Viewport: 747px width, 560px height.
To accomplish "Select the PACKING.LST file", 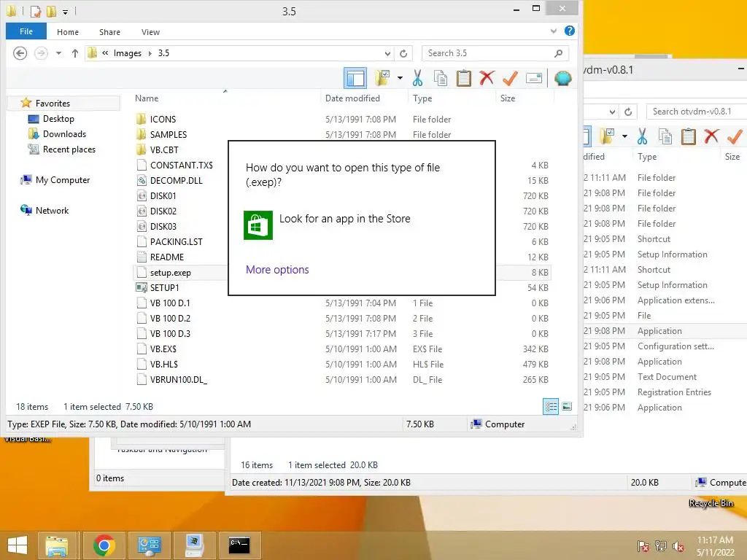I will (x=177, y=241).
